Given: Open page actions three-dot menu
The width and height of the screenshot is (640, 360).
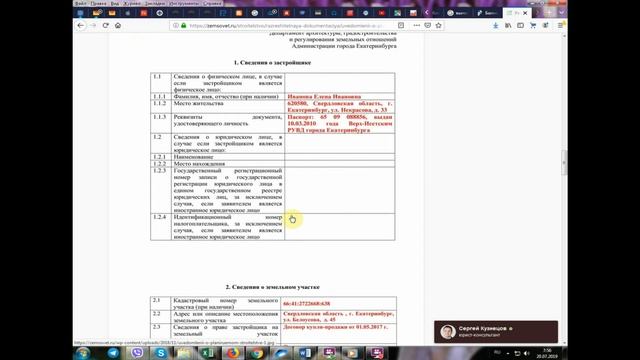Looking at the screenshot, I should [416, 25].
